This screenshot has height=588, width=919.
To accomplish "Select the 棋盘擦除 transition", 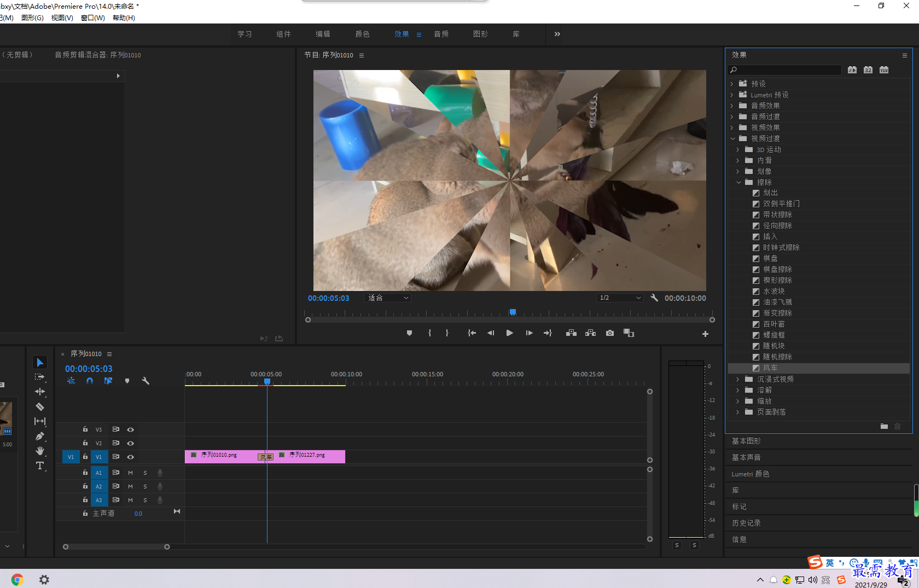I will coord(777,269).
